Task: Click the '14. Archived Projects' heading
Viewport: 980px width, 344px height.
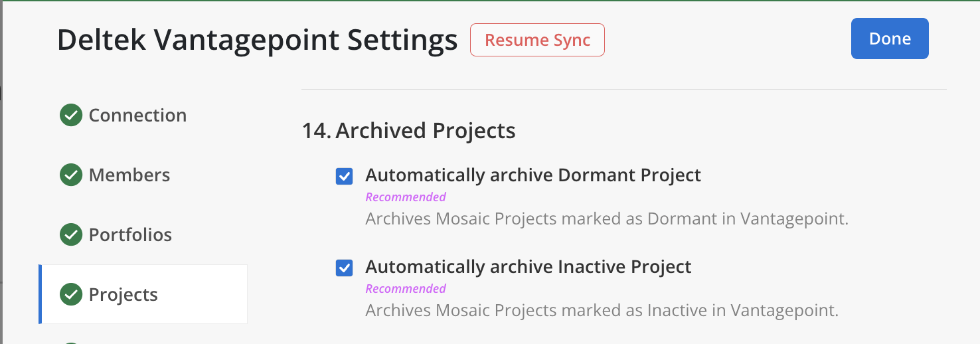Action: coord(408,131)
